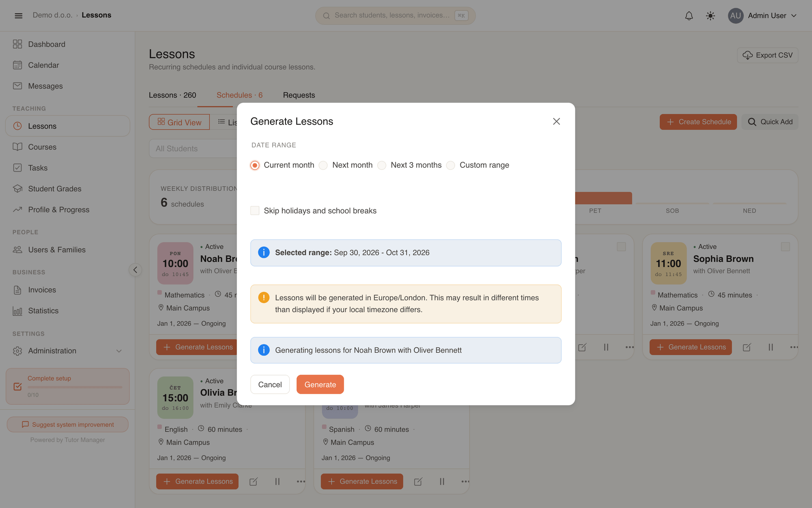
Task: Open more options for Sophia Brown's schedule
Action: [x=794, y=347]
